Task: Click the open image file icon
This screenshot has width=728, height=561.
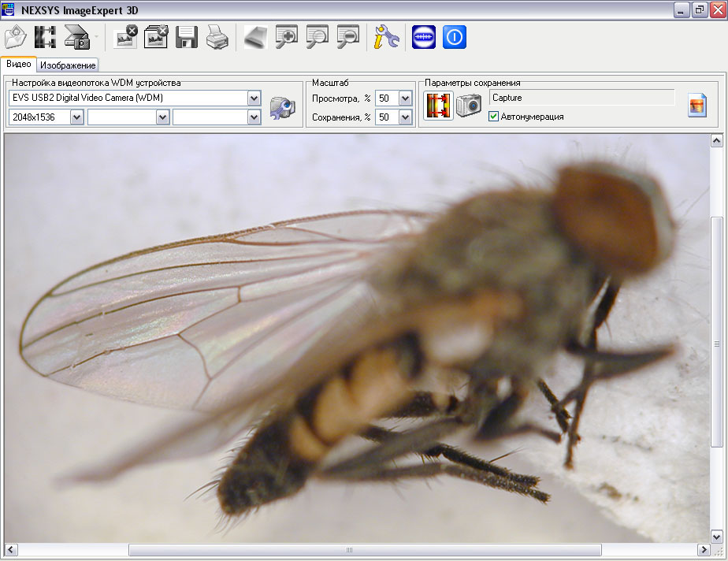Action: click(16, 37)
